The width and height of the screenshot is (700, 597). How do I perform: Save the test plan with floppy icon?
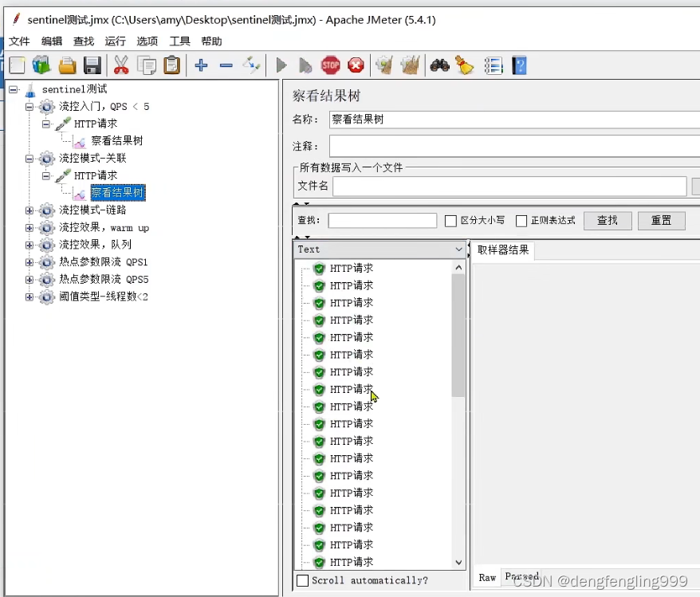click(92, 65)
